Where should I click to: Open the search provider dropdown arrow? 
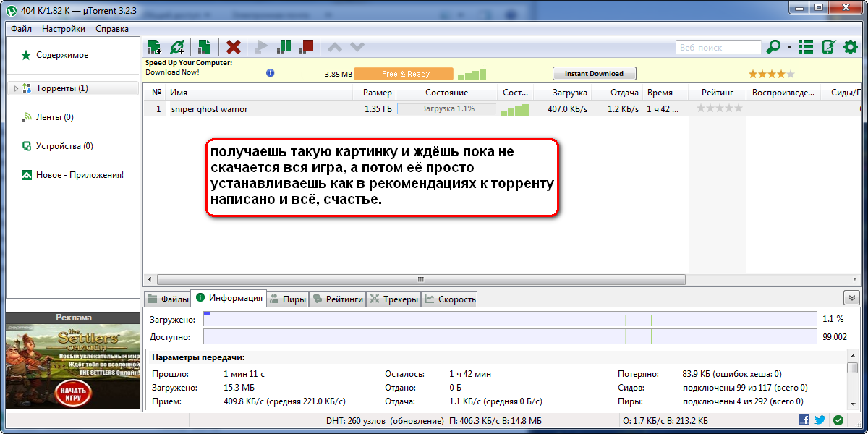[789, 48]
